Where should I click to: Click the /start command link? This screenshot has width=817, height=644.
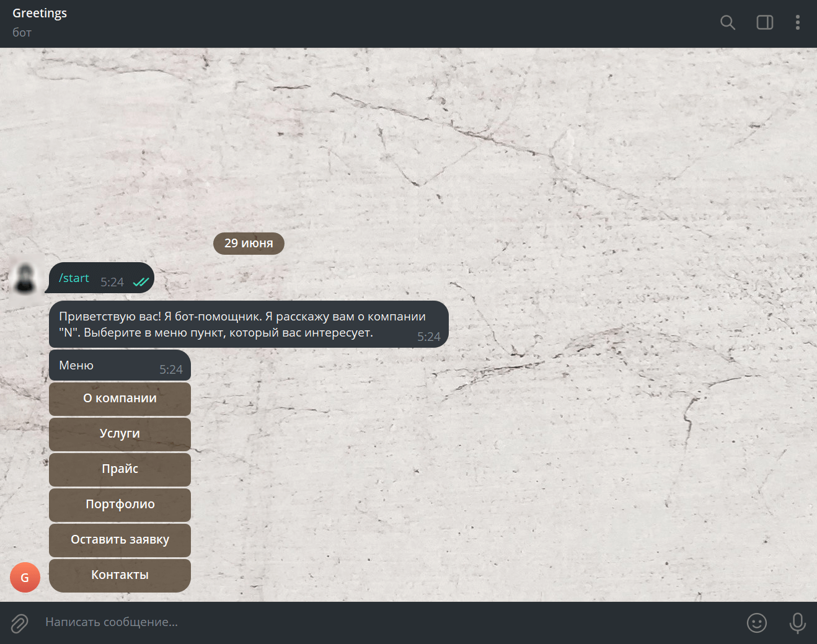pos(74,278)
